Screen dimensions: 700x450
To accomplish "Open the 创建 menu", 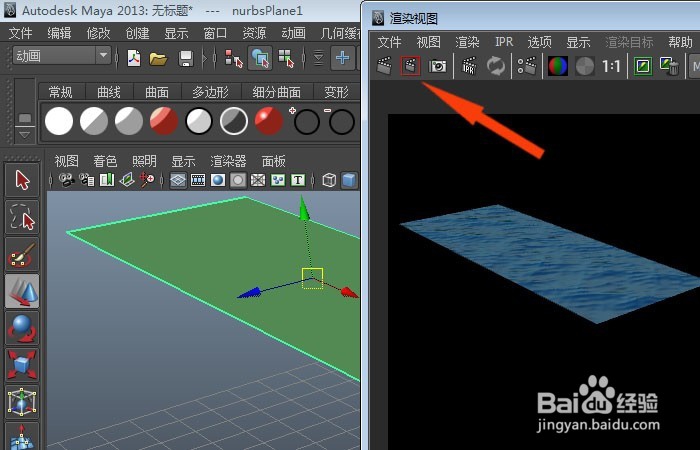I will 137,33.
